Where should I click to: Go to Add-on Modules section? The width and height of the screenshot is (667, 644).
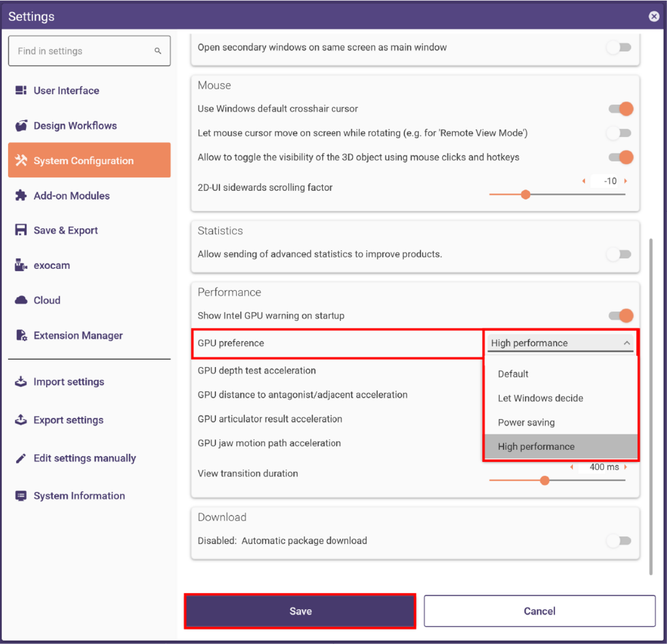89,196
